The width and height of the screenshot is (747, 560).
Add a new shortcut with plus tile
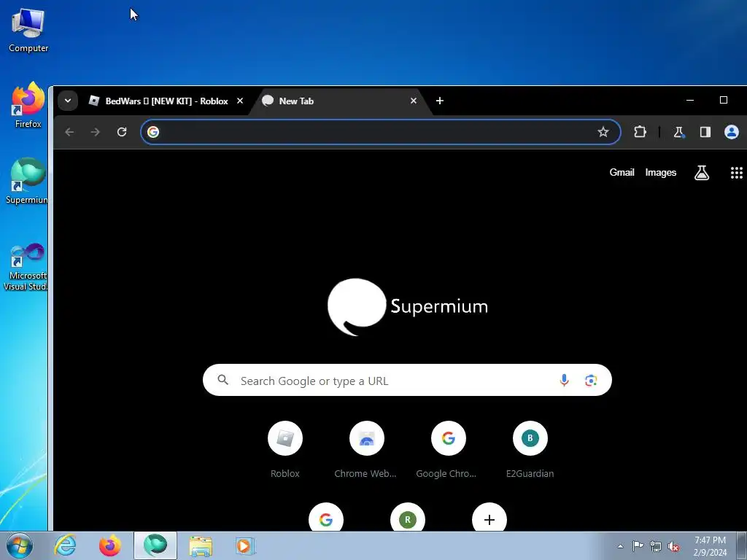point(489,518)
